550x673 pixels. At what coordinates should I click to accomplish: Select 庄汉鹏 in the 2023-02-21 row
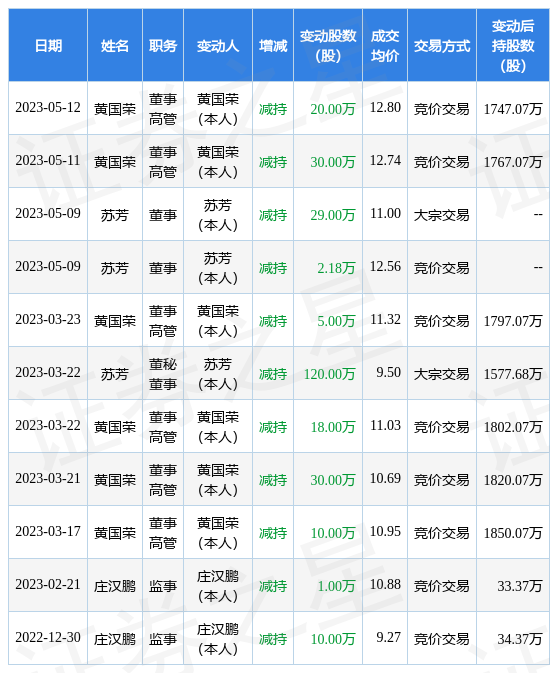point(115,586)
